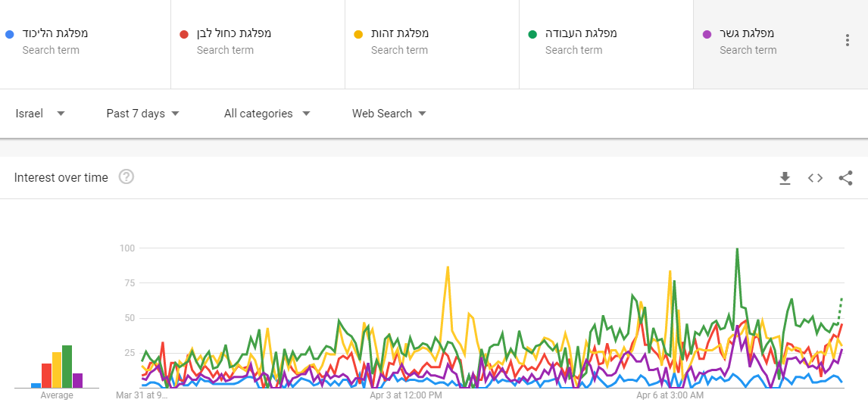868x412 pixels.
Task: Click the blue dot of מפלגת הליכוד
Action: 8,34
